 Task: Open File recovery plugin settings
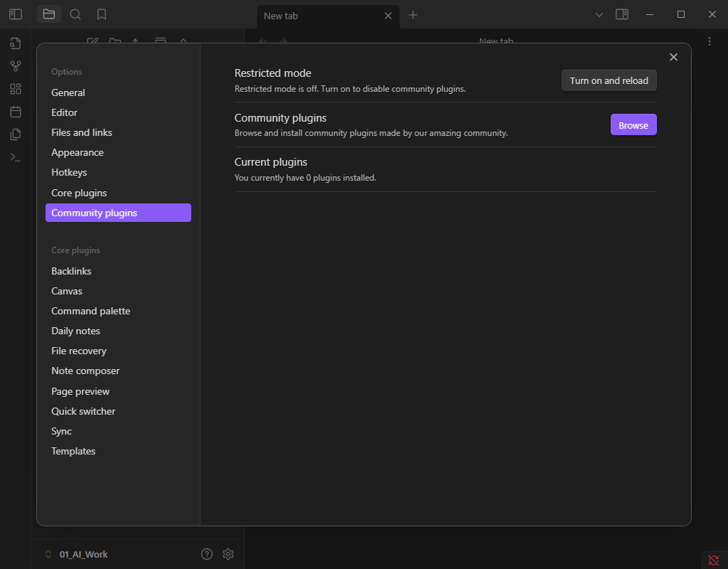click(x=118, y=351)
